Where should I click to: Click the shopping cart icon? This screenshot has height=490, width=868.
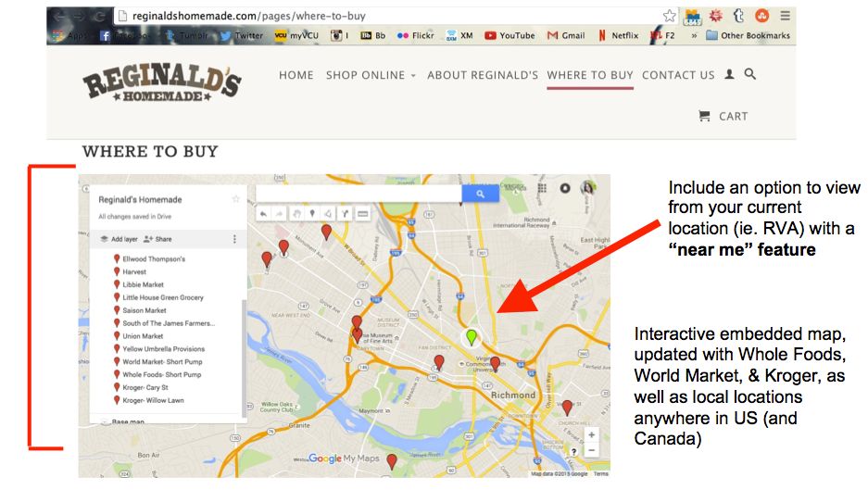(704, 116)
